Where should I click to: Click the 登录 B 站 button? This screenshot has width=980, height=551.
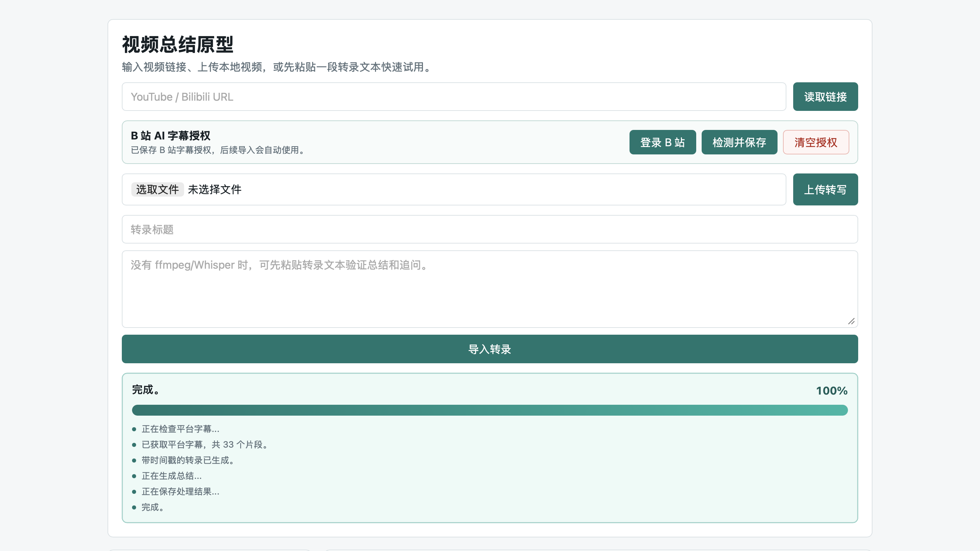[662, 142]
